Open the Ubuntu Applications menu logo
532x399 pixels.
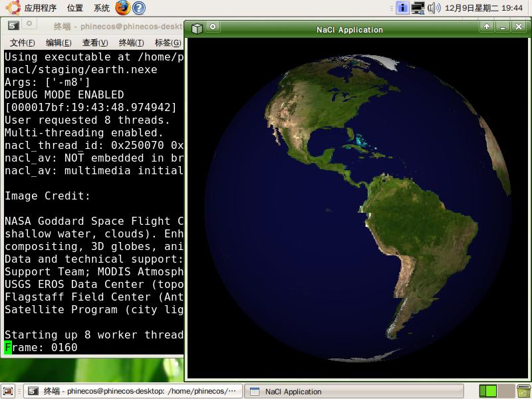pos(13,8)
